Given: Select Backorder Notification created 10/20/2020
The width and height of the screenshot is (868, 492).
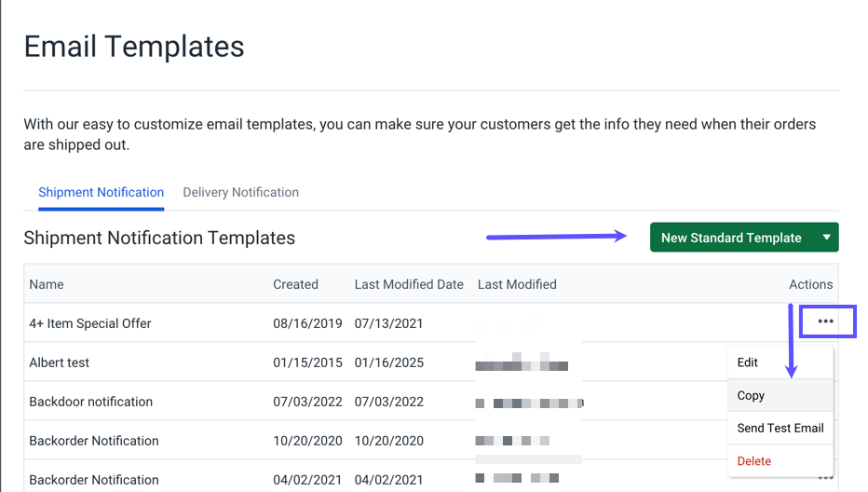Looking at the screenshot, I should pyautogui.click(x=430, y=441).
